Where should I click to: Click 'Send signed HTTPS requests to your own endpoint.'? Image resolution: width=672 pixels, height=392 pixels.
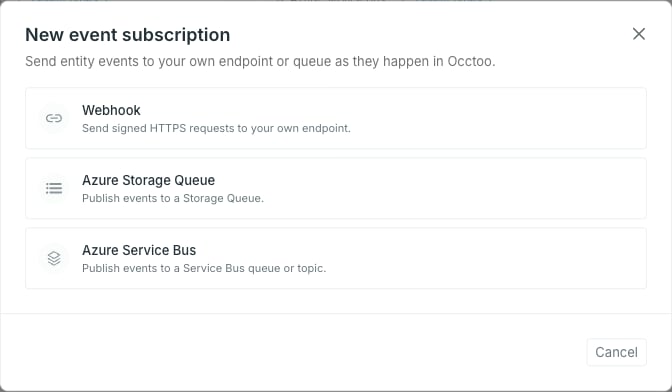pos(216,128)
